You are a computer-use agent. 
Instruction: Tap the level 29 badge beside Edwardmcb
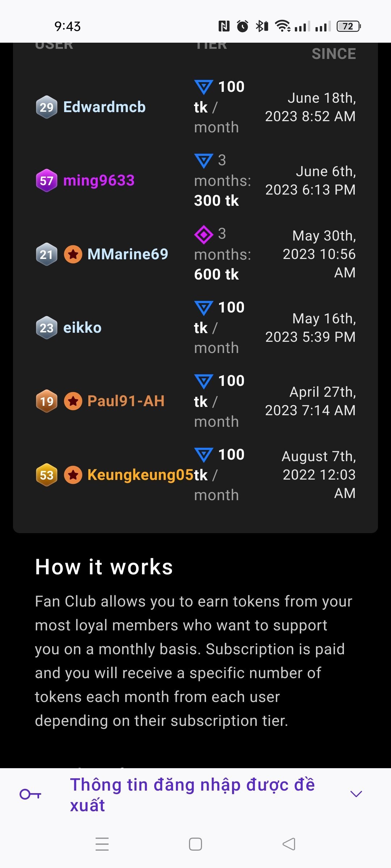point(47,107)
